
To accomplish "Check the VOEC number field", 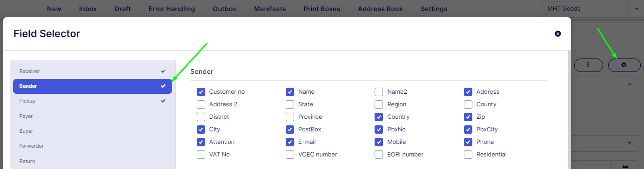I will pyautogui.click(x=290, y=155).
